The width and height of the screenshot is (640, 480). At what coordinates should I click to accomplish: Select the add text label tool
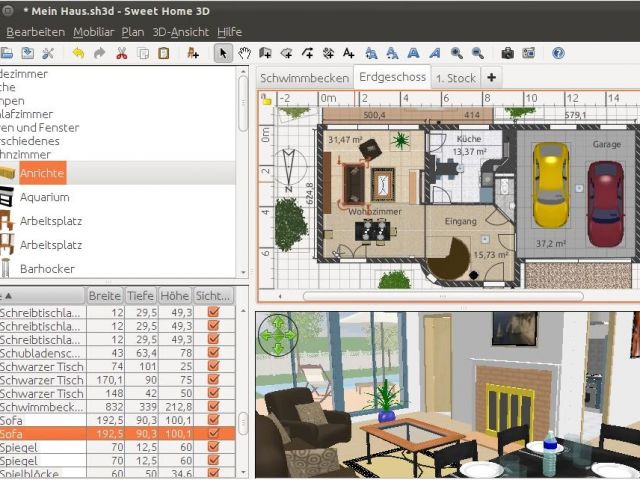click(349, 53)
